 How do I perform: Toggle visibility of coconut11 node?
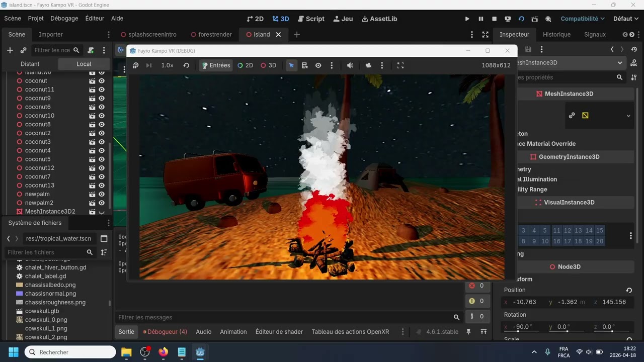(102, 89)
